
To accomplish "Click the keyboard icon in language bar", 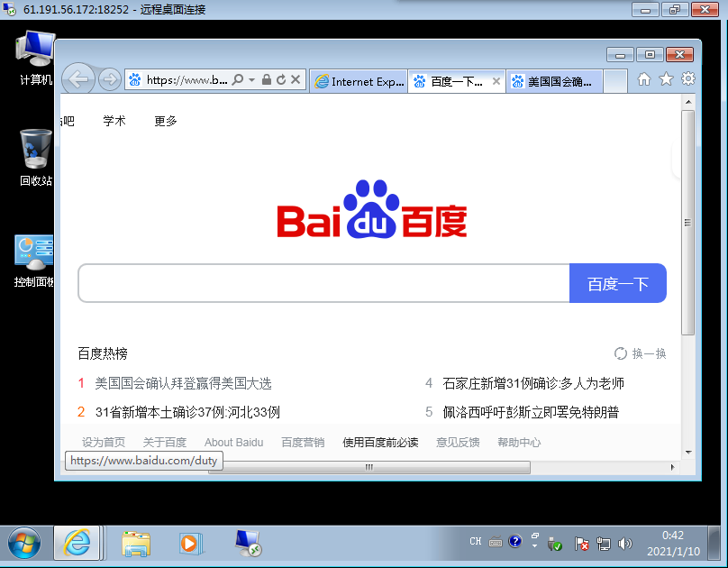I will pyautogui.click(x=496, y=542).
